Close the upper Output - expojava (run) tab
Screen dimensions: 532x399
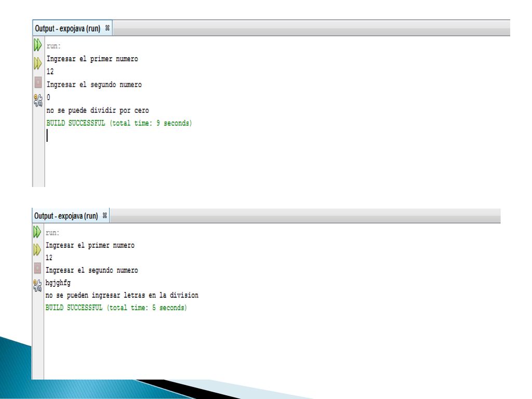click(x=107, y=28)
